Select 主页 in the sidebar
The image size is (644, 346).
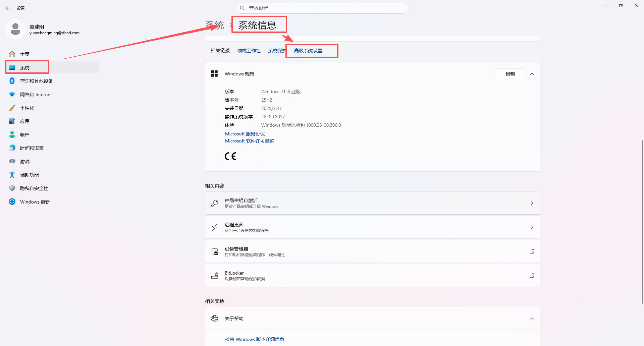pyautogui.click(x=25, y=54)
